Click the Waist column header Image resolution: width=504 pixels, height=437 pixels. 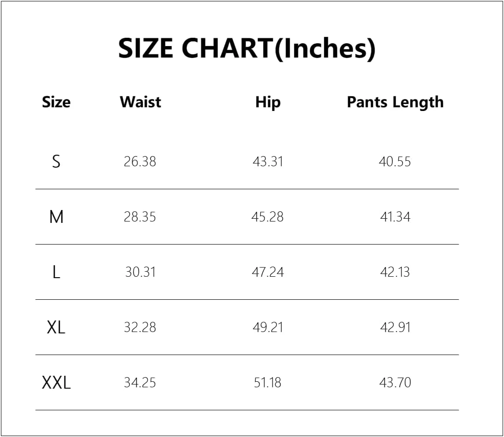[140, 102]
